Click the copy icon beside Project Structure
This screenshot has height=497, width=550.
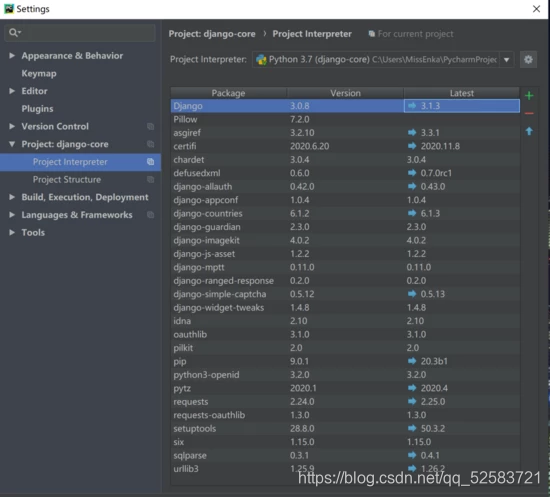point(150,180)
